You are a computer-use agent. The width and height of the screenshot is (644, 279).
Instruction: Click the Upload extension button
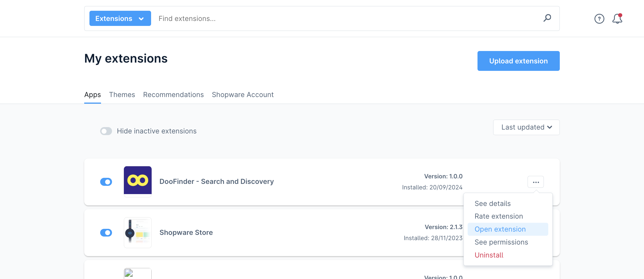point(519,61)
